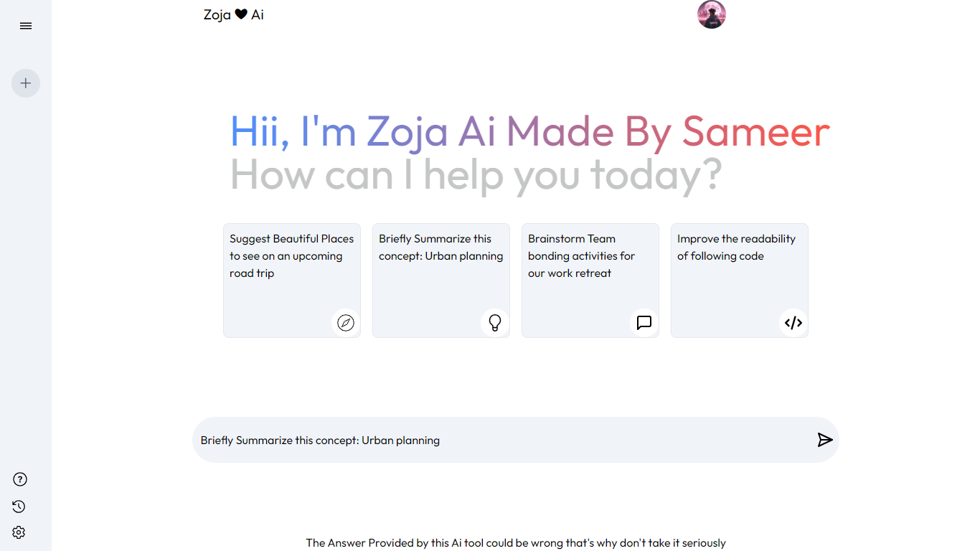
Task: Click the chat bubble icon on team bonding card
Action: 644,323
